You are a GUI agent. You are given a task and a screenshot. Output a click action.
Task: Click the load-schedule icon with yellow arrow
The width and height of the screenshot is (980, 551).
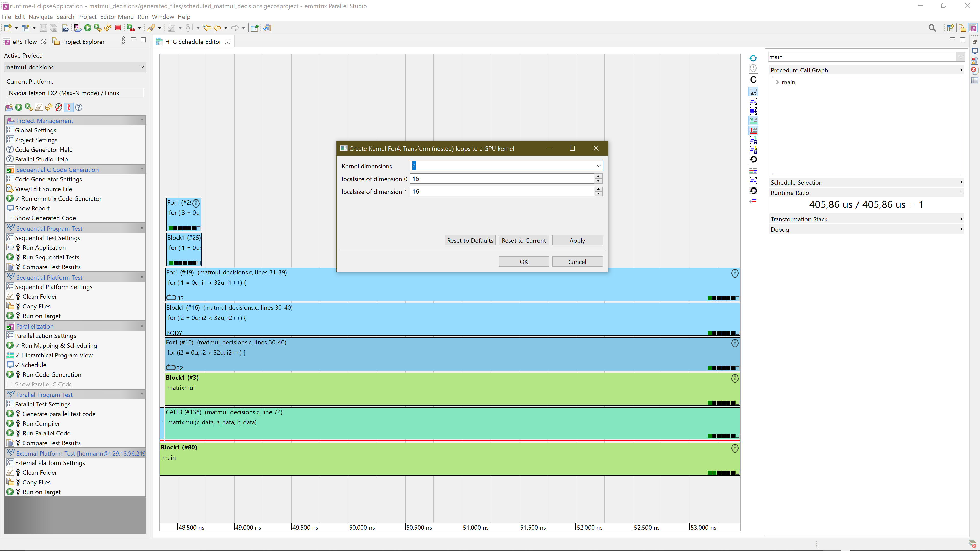(753, 150)
